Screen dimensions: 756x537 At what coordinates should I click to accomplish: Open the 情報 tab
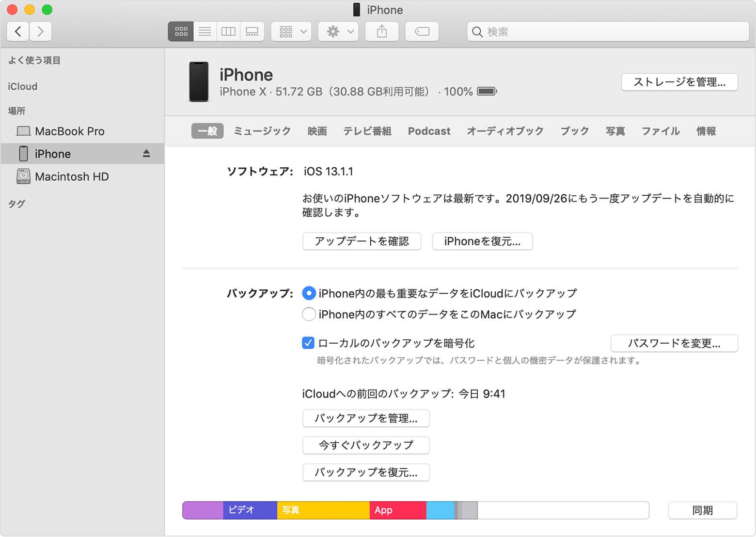[706, 131]
